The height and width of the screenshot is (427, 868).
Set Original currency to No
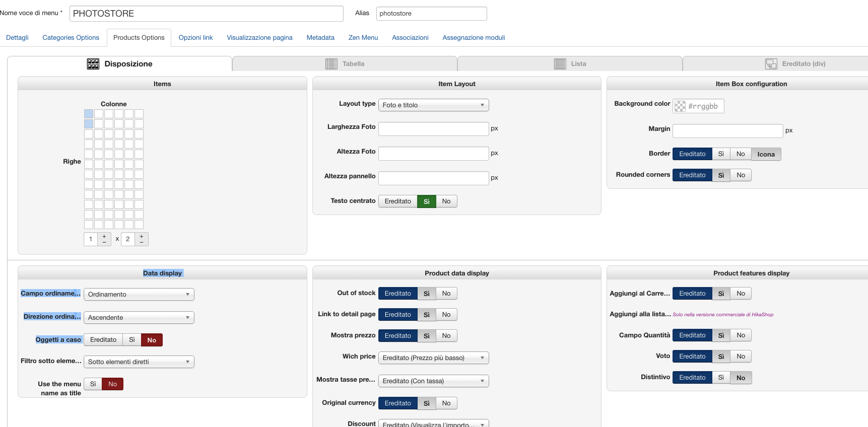coord(446,403)
